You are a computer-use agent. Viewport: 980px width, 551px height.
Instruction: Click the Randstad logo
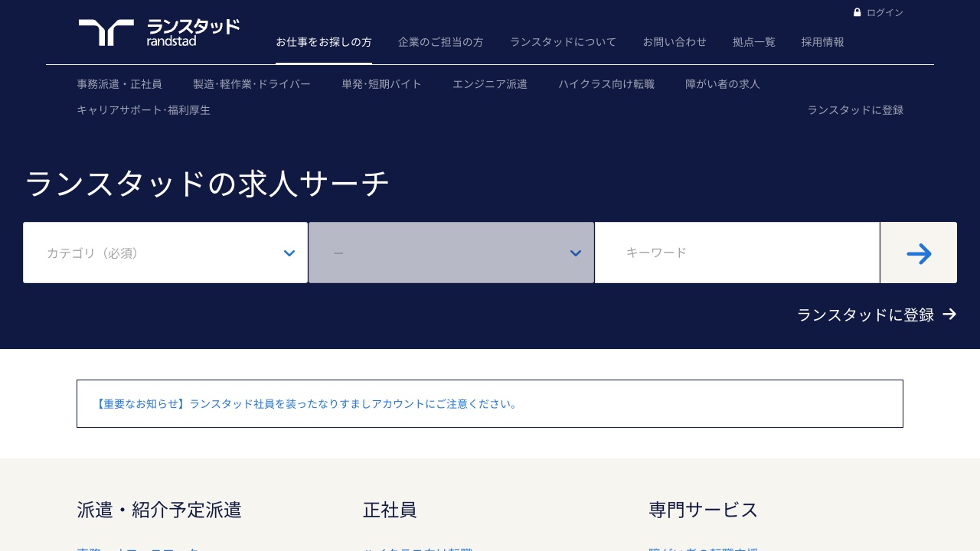pos(159,33)
